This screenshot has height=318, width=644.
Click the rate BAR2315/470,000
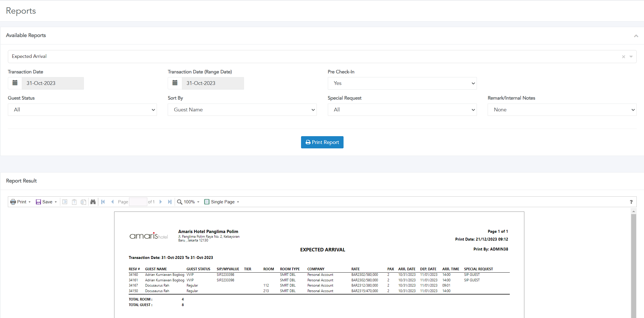point(365,291)
